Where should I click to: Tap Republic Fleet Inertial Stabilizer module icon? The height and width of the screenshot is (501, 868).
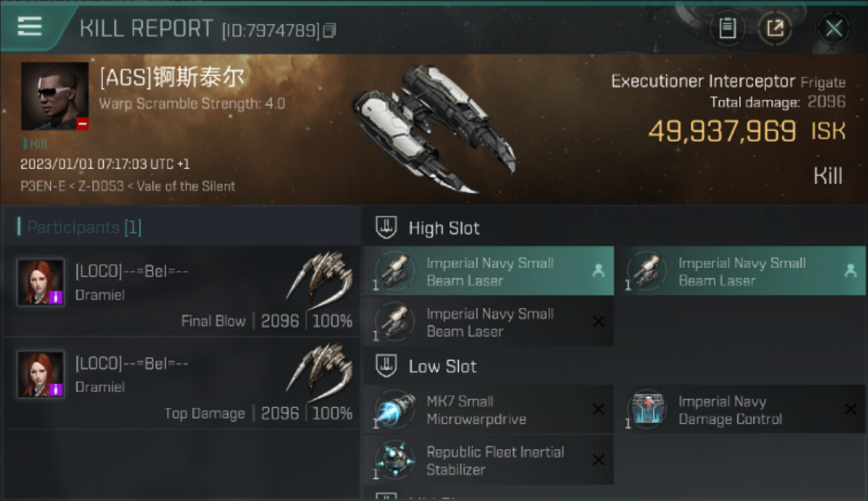point(395,460)
